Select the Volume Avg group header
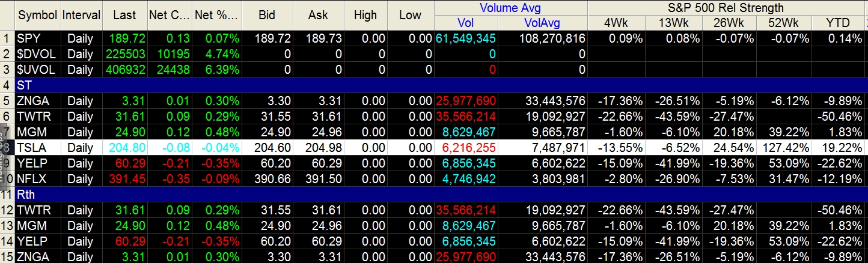This screenshot has height=263, width=868. (510, 8)
